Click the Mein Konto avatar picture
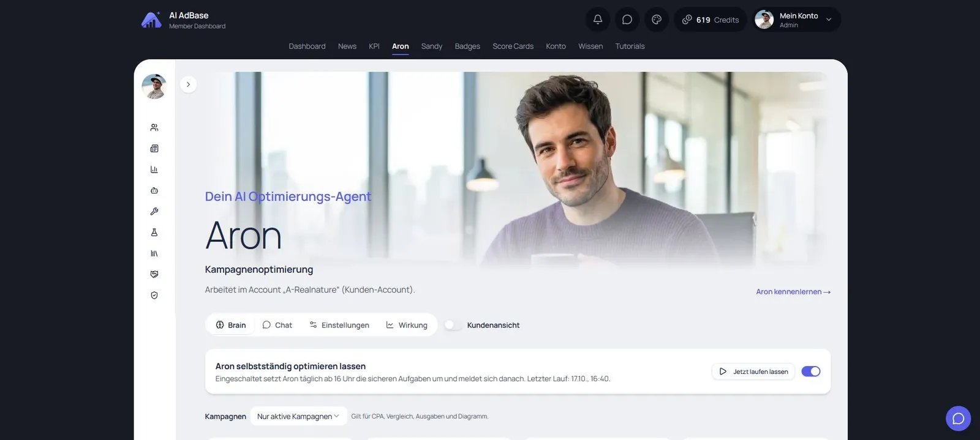Image resolution: width=980 pixels, height=440 pixels. tap(764, 20)
